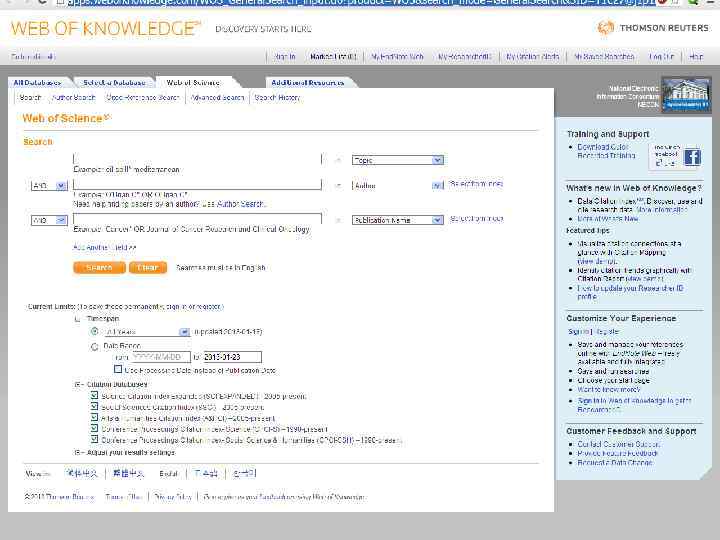Expand Adjust your results settings
The height and width of the screenshot is (540, 720).
[77, 452]
